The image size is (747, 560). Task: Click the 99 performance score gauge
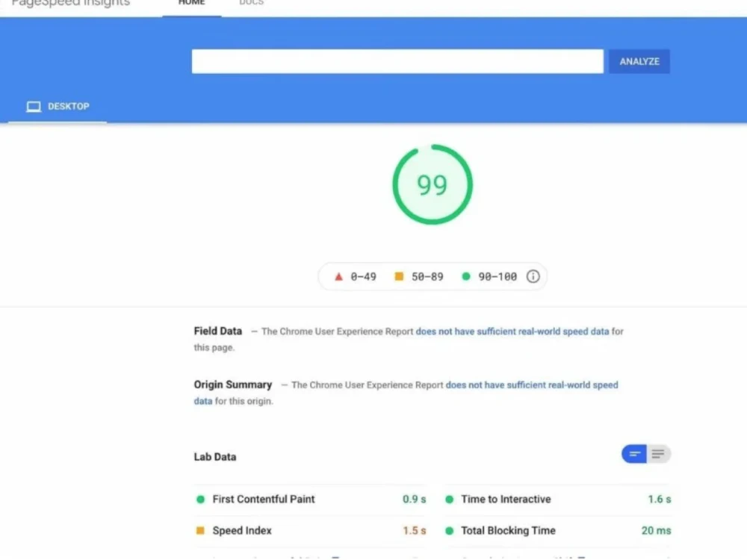click(432, 184)
